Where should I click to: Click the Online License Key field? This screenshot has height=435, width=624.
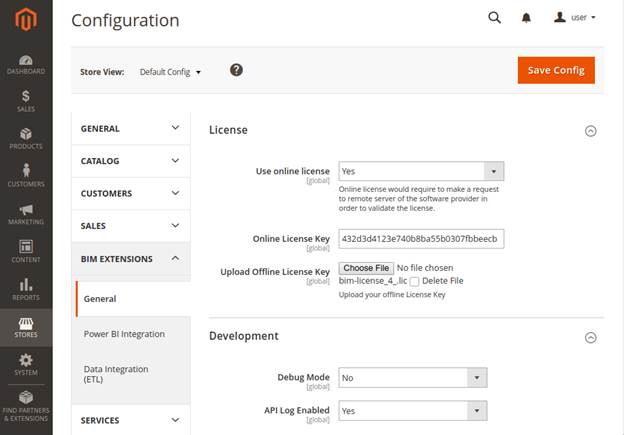pos(421,239)
